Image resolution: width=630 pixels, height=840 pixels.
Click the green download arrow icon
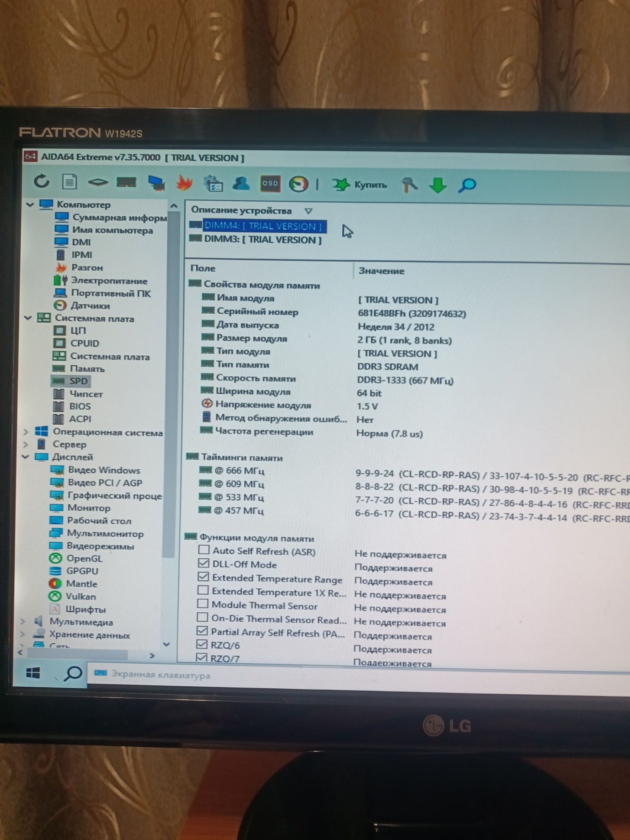click(x=438, y=185)
